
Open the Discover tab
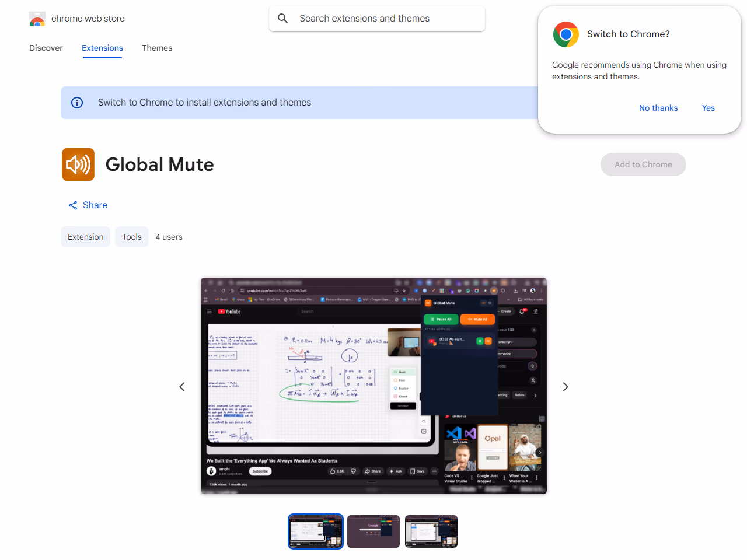(46, 48)
